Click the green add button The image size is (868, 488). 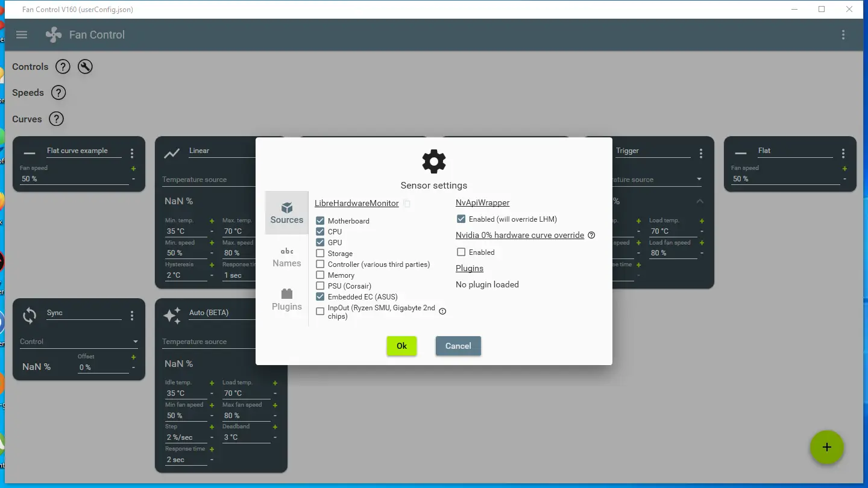click(x=827, y=447)
